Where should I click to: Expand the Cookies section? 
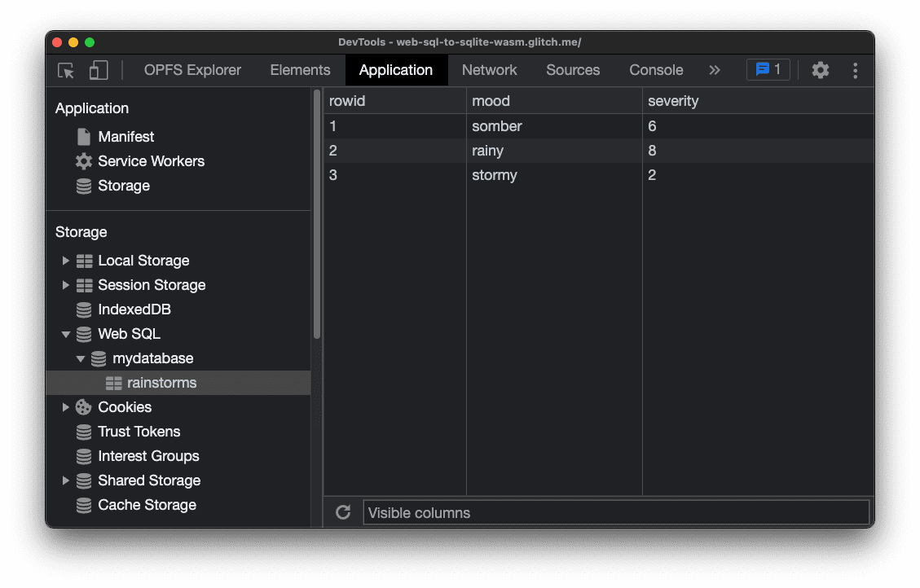click(66, 407)
